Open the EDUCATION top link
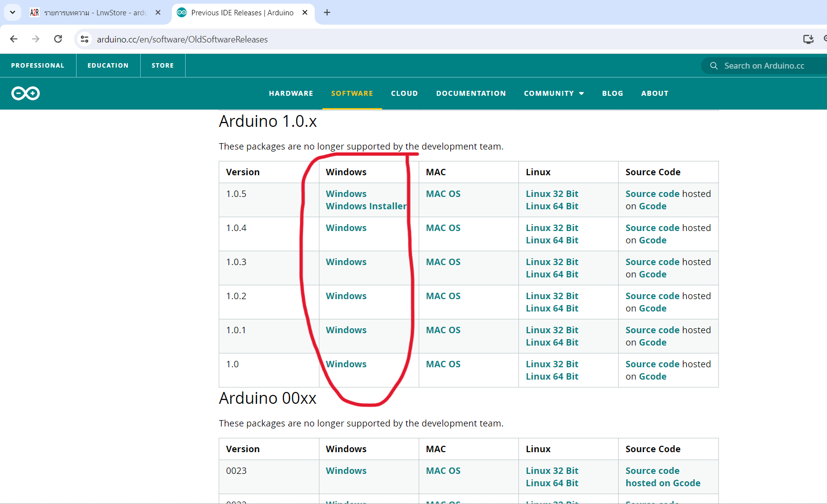Image resolution: width=827 pixels, height=504 pixels. [x=108, y=65]
